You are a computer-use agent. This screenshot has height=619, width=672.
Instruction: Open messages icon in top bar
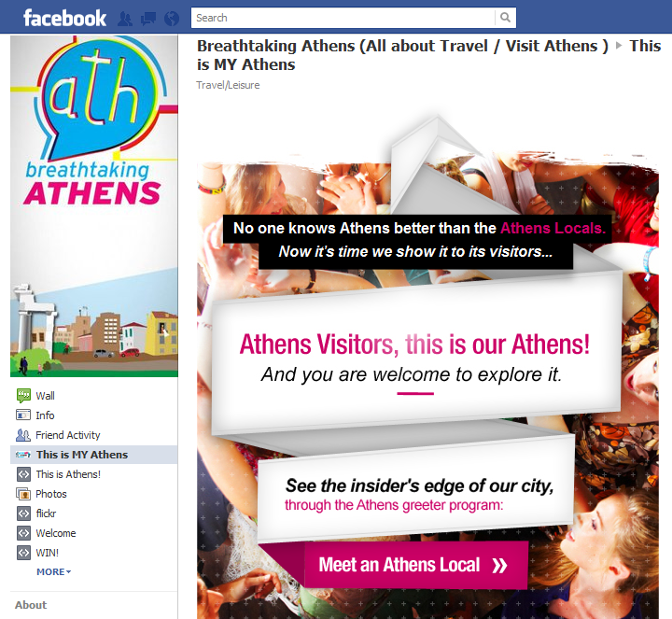(148, 19)
